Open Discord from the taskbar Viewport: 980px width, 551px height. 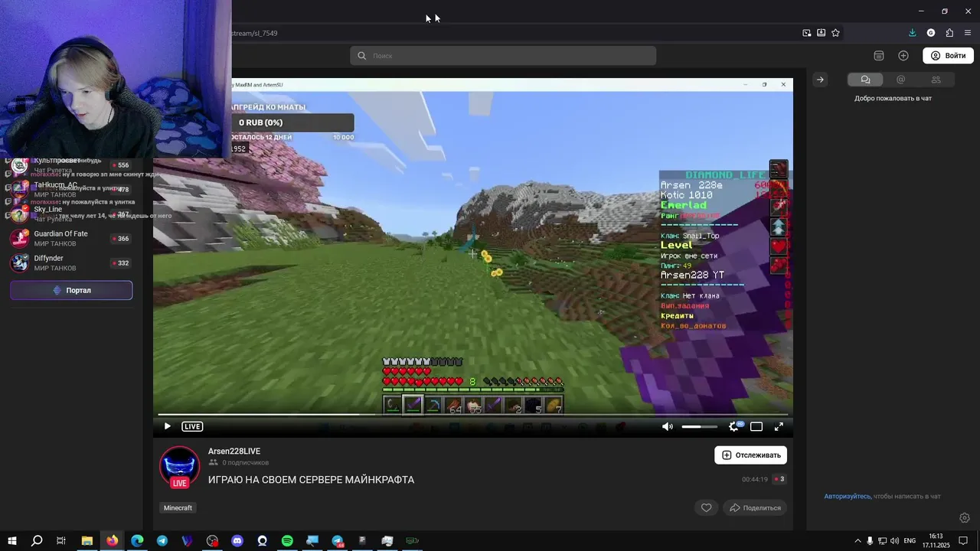click(x=237, y=540)
